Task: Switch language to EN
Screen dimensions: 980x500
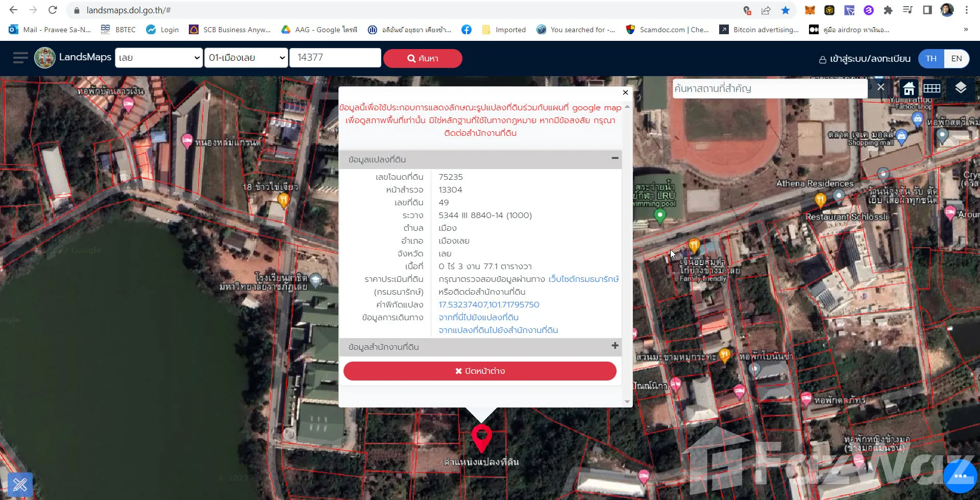Action: coord(957,58)
